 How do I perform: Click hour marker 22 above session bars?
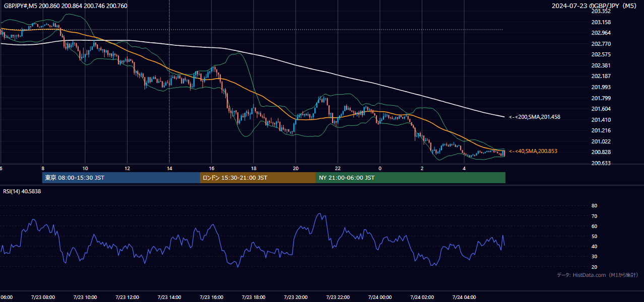click(338, 168)
